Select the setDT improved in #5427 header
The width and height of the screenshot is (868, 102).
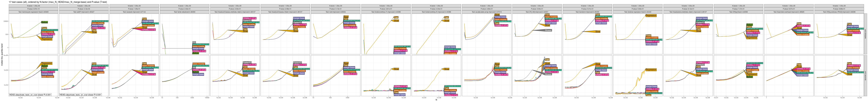point(84,12)
